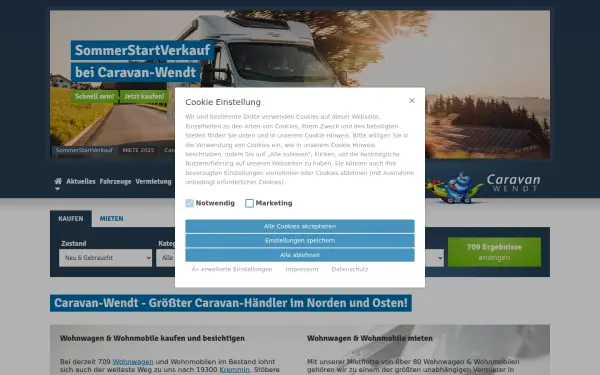
Task: Click the 'Jetzt kaufen!' banner button
Action: point(144,96)
